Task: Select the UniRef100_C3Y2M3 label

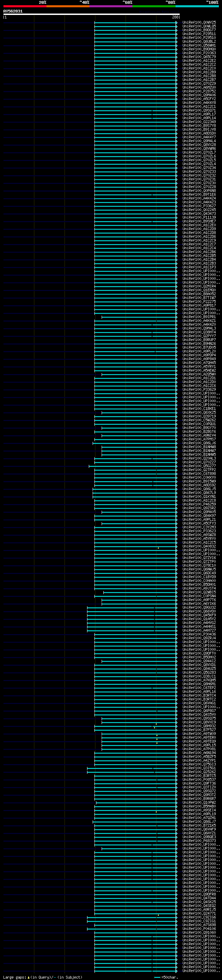Action: (199, 527)
